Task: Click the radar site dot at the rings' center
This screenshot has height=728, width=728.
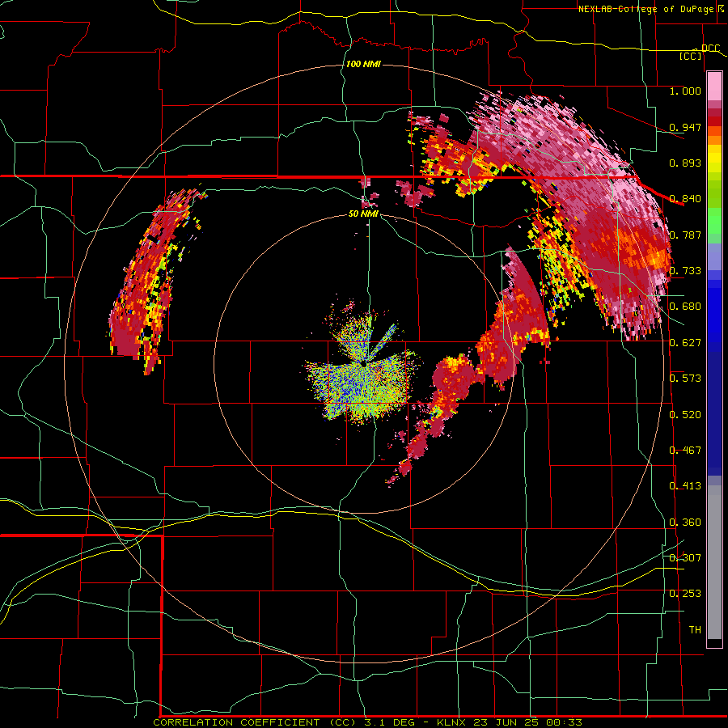Action: [363, 363]
